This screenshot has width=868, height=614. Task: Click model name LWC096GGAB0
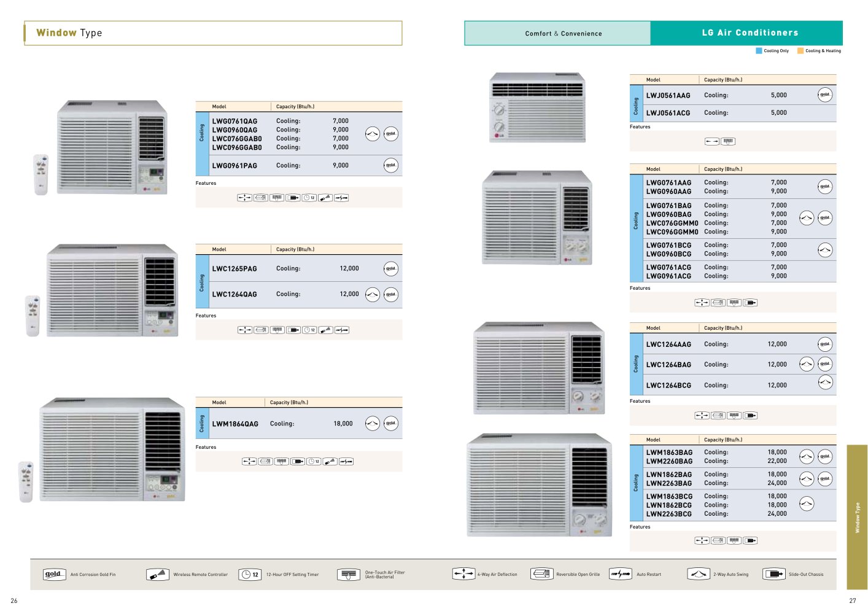237,147
